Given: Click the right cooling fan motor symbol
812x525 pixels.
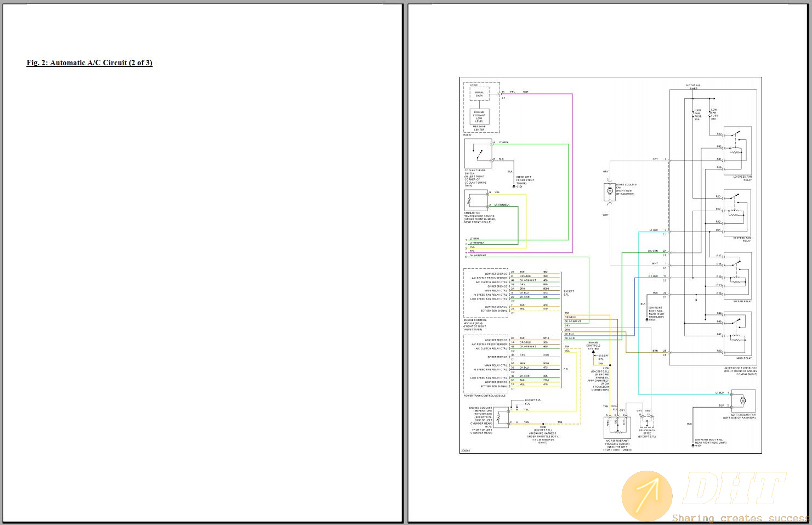Looking at the screenshot, I should [x=609, y=190].
